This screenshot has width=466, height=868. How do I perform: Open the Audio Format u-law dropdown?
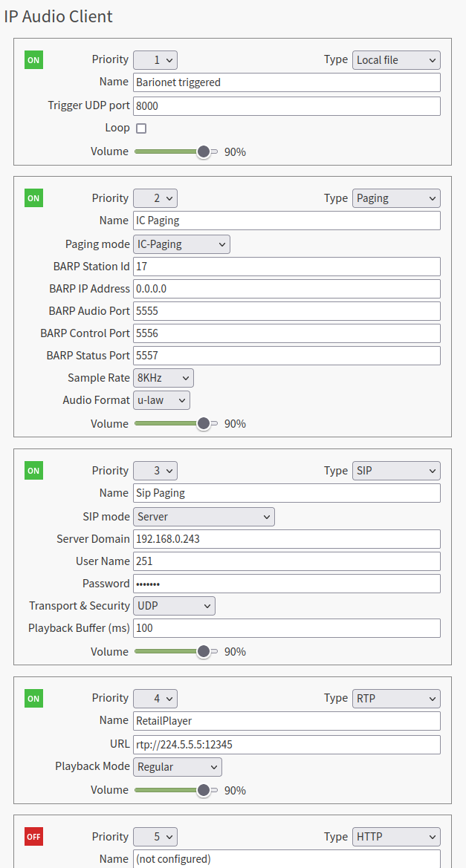[x=161, y=400]
